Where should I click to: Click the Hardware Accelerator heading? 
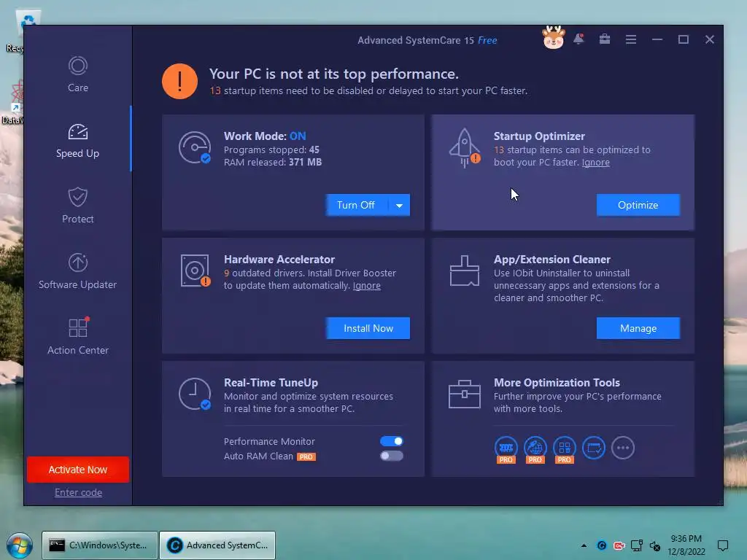click(279, 260)
